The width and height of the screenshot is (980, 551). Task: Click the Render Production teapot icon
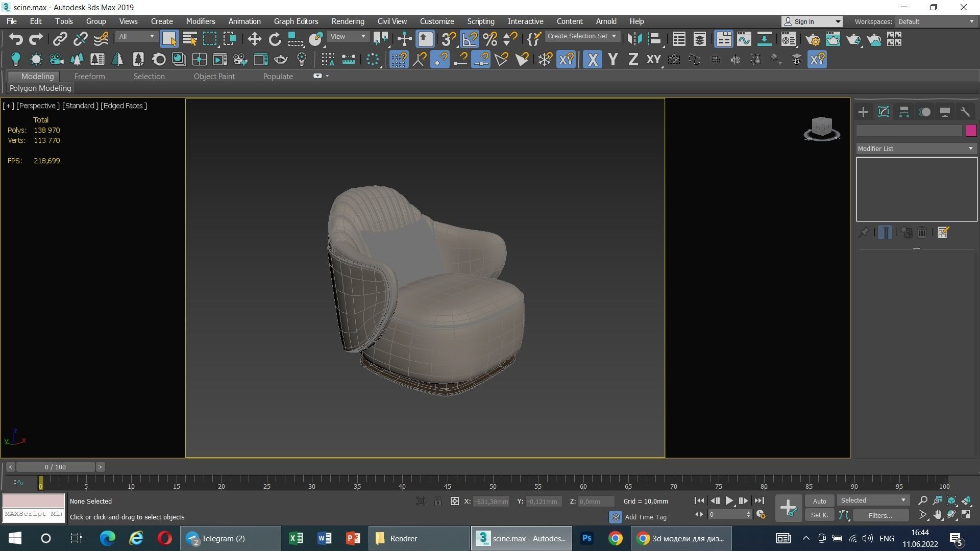(853, 39)
